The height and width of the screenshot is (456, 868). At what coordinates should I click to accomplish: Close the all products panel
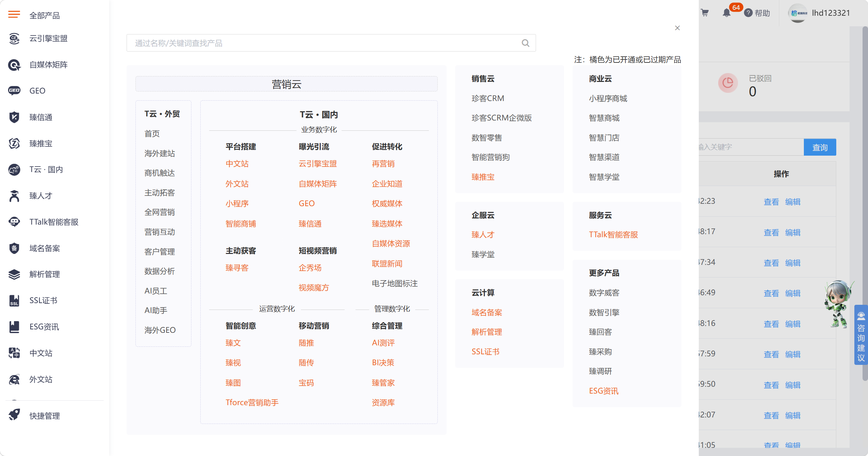(677, 28)
